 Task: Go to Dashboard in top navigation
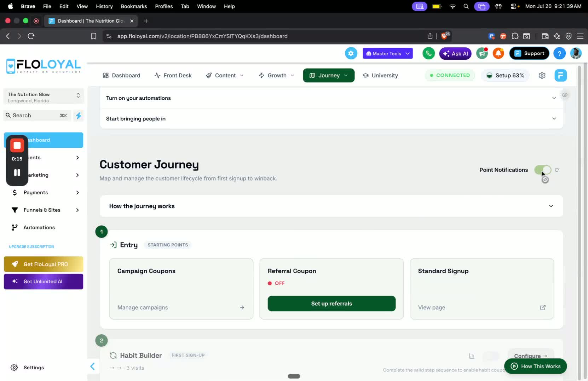(121, 75)
